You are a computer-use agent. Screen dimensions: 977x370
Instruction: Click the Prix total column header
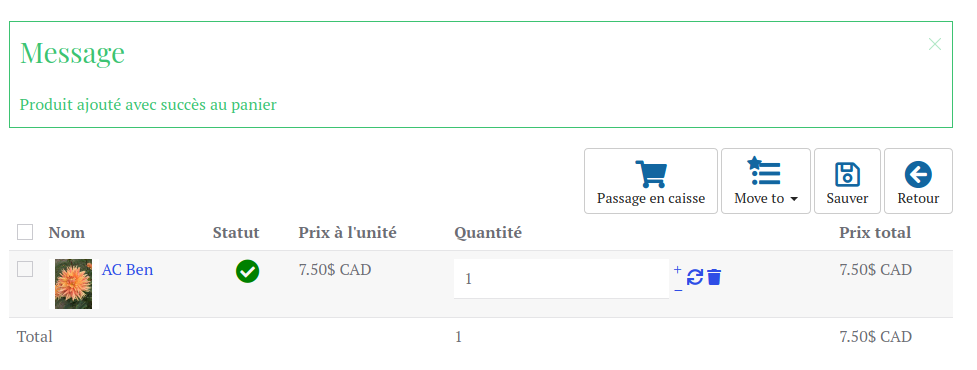(x=875, y=233)
